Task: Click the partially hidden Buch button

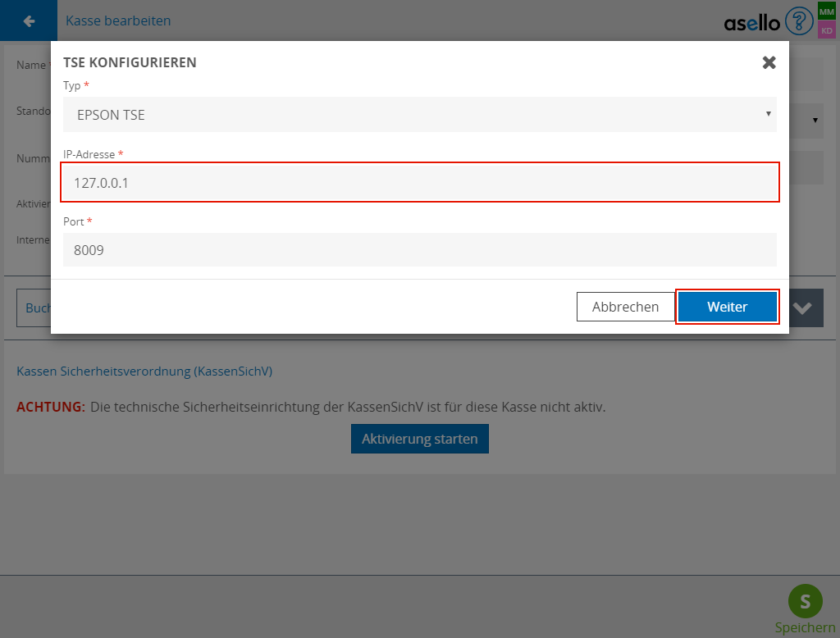Action: coord(34,308)
